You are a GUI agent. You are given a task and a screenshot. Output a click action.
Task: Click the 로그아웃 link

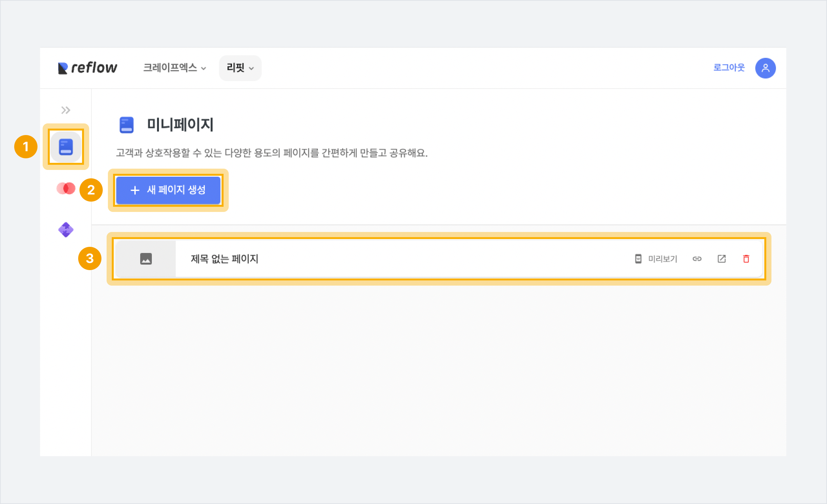click(729, 68)
